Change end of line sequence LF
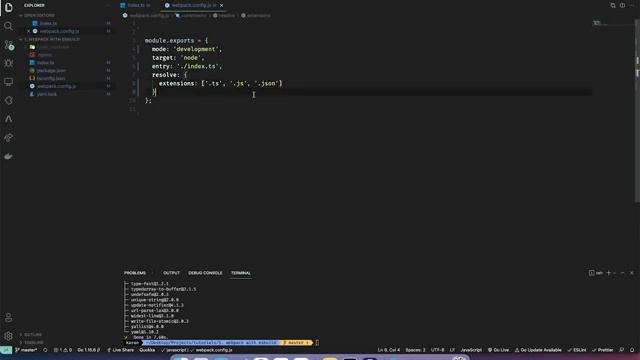Screen dimensions: 640x360 [x=452, y=350]
